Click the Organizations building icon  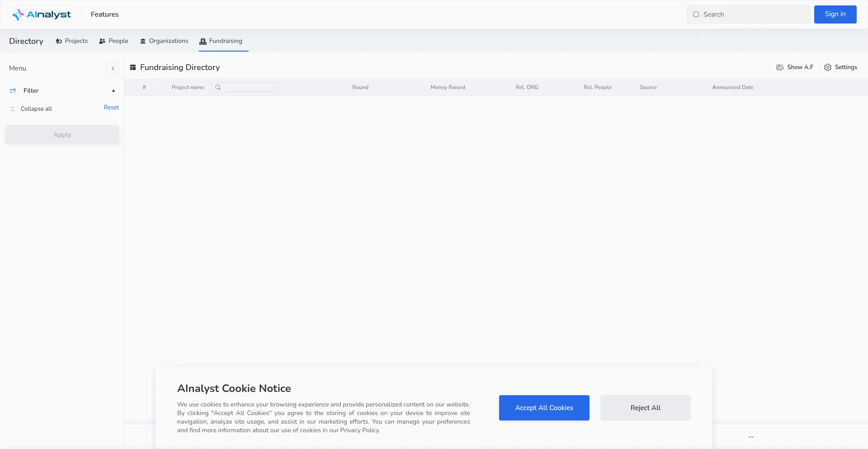(x=143, y=41)
